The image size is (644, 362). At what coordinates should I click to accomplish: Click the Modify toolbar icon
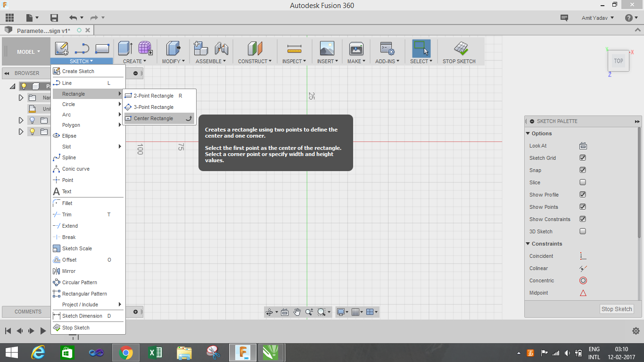[x=173, y=49]
